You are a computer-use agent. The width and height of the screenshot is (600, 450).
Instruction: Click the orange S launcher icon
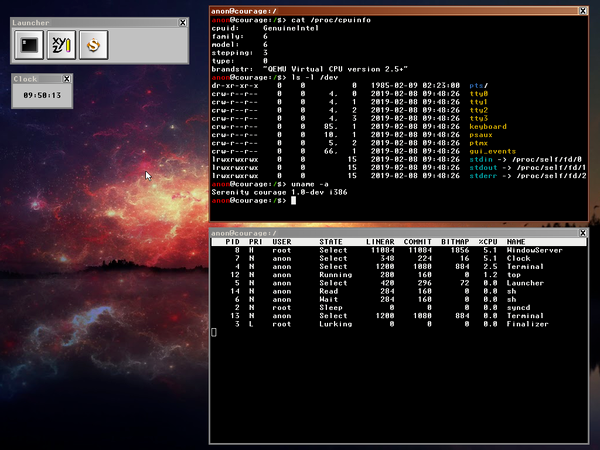click(94, 45)
